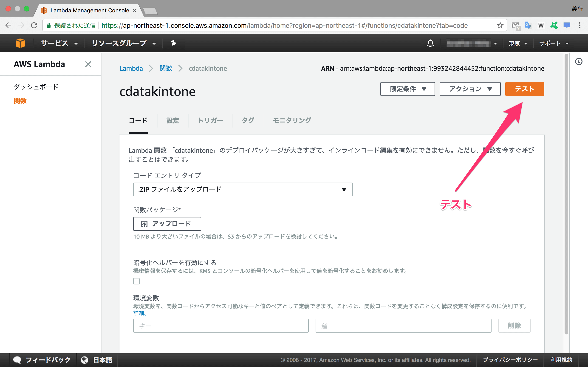Screen dimensions: 588x367
Task: Open Chrome's three-dot menu
Action: coord(580,25)
